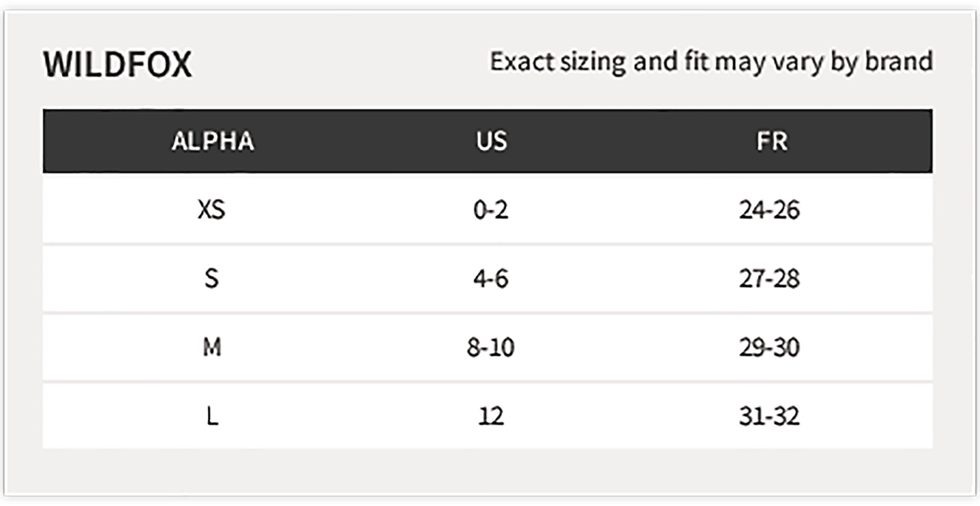Screen dimensions: 980x506
Task: Click the S size cell
Action: click(212, 279)
